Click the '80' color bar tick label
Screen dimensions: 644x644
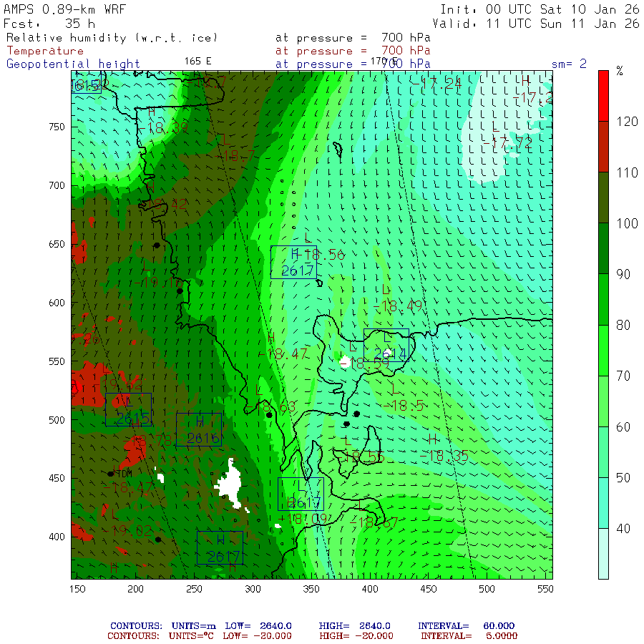[623, 326]
